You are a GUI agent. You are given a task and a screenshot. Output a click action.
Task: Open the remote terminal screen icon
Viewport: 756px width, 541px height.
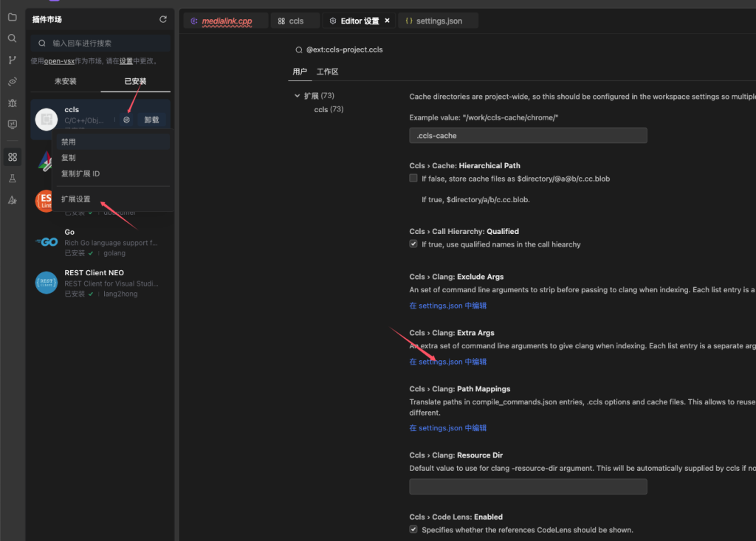coord(13,125)
